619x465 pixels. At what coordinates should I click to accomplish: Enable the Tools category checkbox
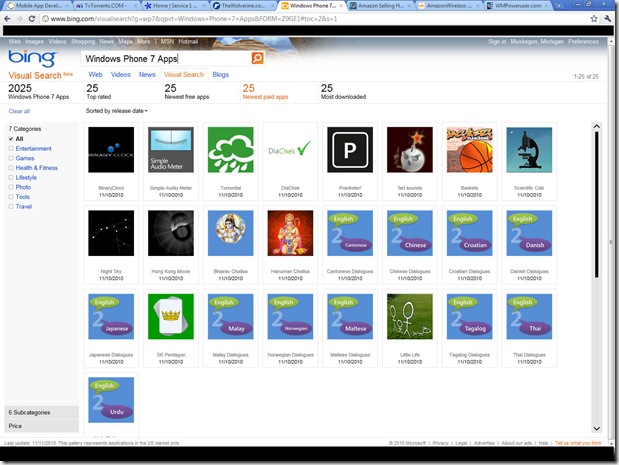pyautogui.click(x=11, y=197)
